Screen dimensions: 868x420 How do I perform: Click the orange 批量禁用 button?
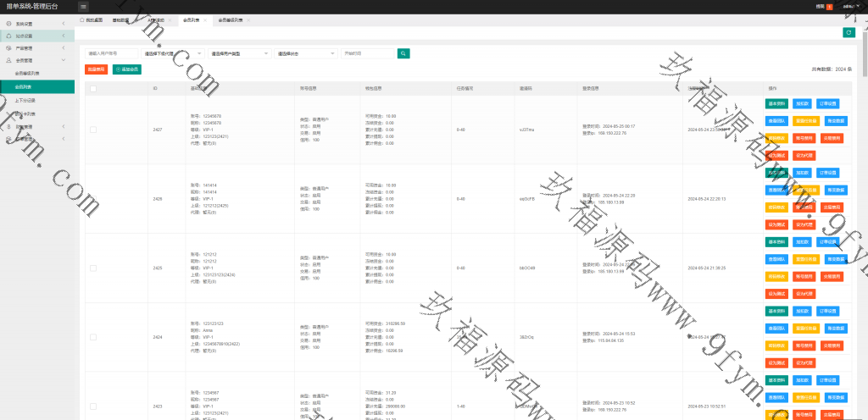point(96,69)
